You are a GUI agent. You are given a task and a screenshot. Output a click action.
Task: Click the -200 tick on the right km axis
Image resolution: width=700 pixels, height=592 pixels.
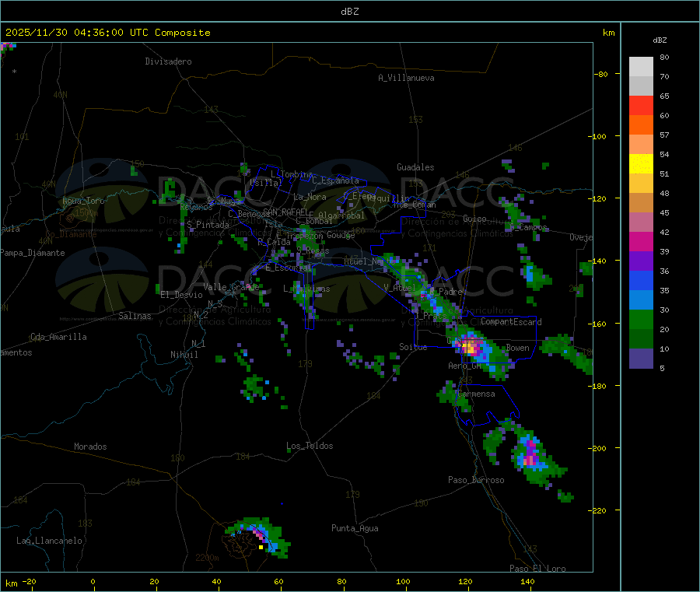point(597,448)
